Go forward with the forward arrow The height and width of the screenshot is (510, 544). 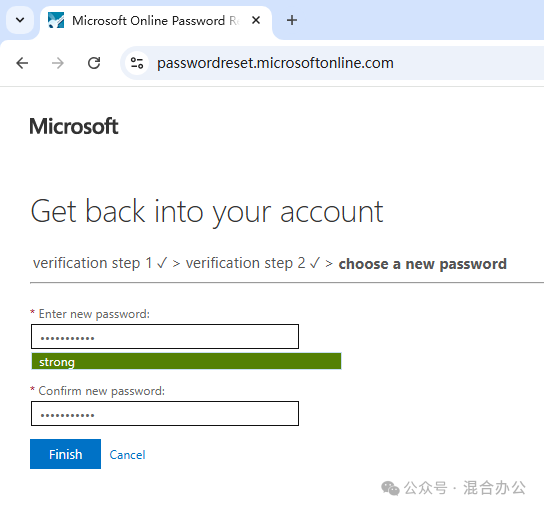(58, 63)
